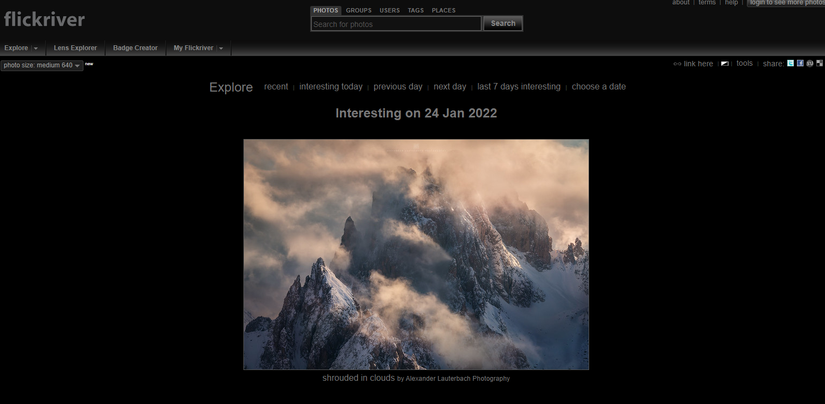825x404 pixels.
Task: Share this page on Facebook
Action: (800, 63)
